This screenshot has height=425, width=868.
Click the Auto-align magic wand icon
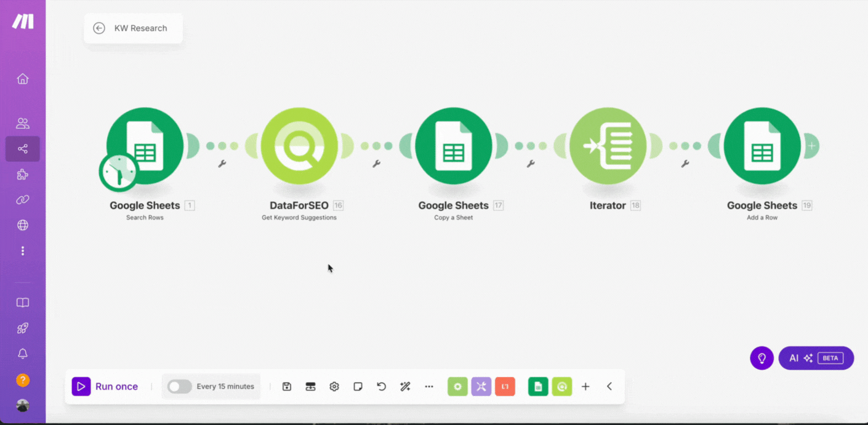click(405, 386)
